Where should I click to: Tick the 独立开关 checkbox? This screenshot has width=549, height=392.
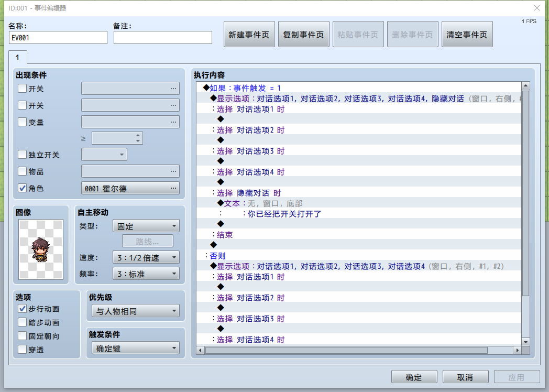pos(22,155)
